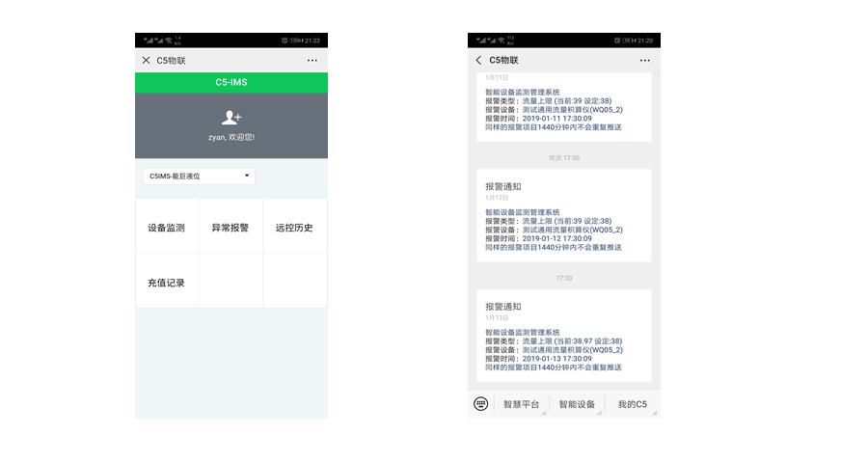The image size is (868, 463).
Task: Open 远控历史 tile
Action: [295, 226]
